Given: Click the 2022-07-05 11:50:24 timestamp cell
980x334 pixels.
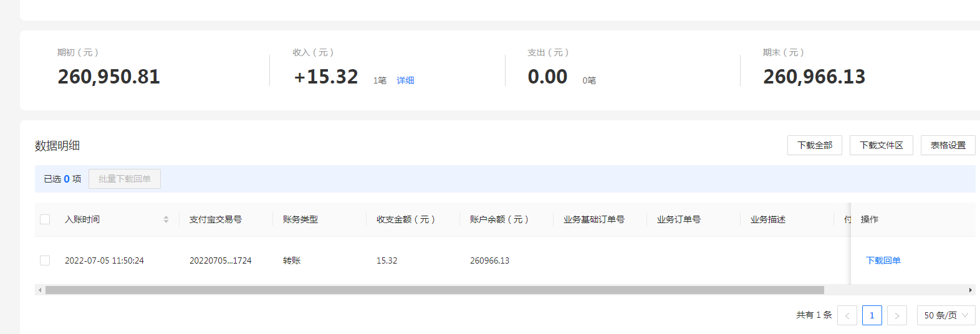Looking at the screenshot, I should click(x=105, y=260).
